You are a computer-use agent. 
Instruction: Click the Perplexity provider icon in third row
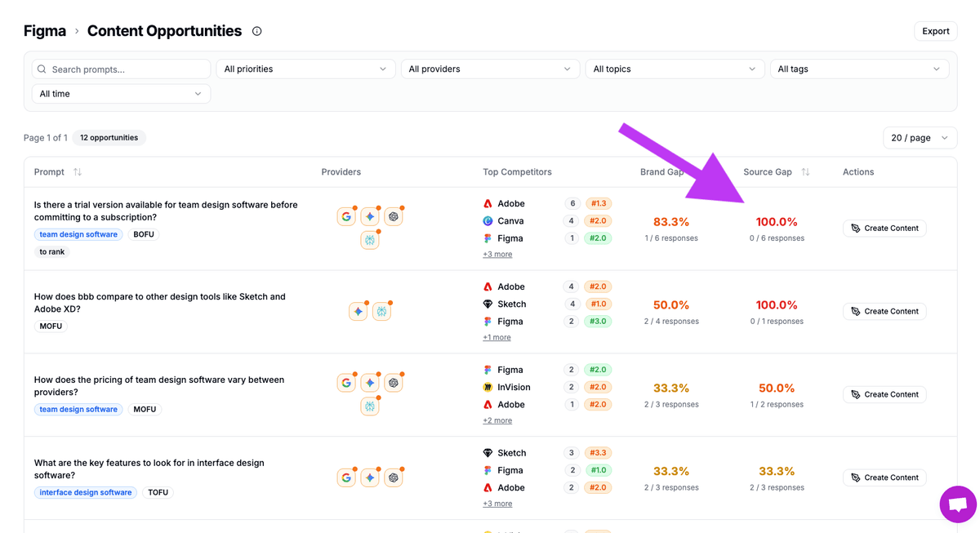coord(370,406)
